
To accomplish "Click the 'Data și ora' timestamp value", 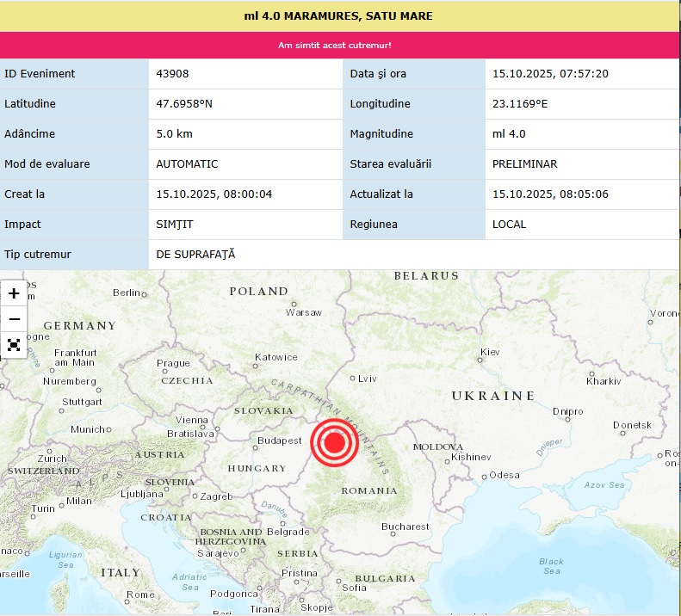I will [550, 74].
